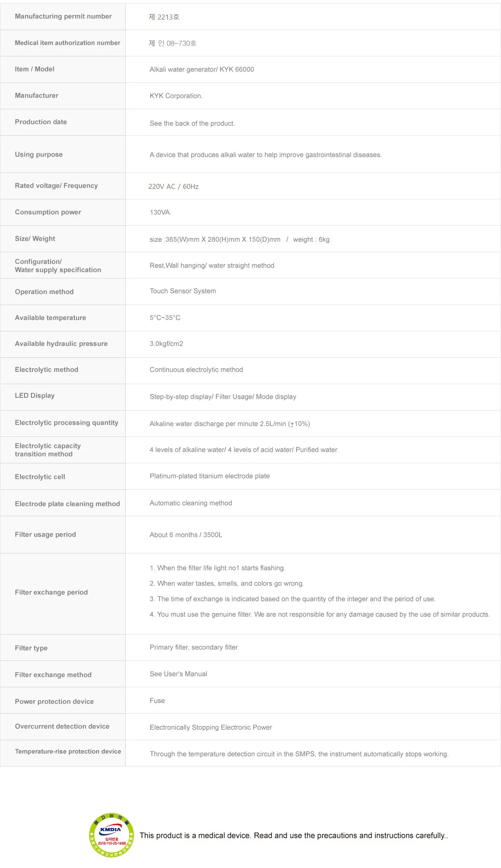The height and width of the screenshot is (868, 501).
Task: Click the See User's Manual text
Action: click(179, 674)
